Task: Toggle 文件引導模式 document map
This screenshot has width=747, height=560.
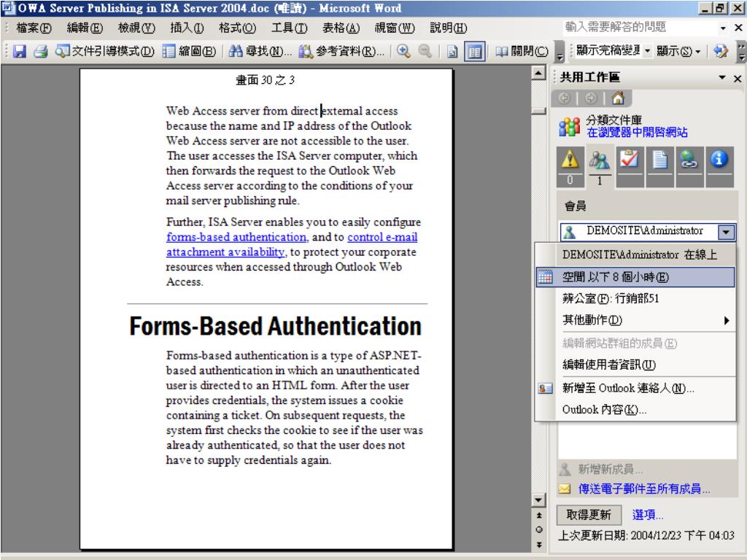Action: [x=105, y=51]
